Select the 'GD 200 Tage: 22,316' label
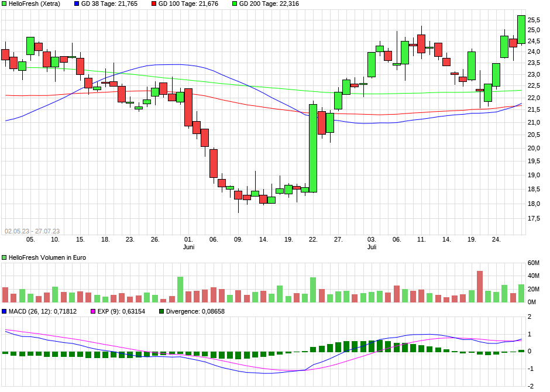This screenshot has height=392, width=550. click(269, 4)
